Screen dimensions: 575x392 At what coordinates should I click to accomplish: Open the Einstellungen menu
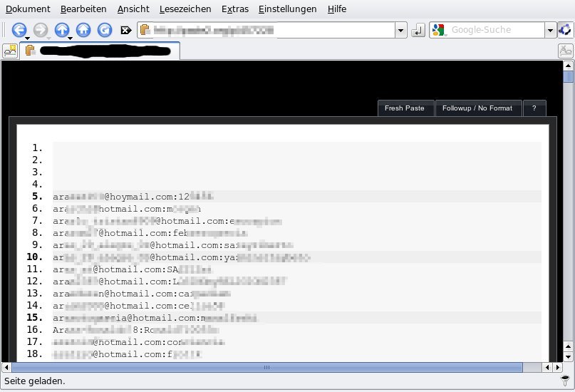[x=288, y=9]
